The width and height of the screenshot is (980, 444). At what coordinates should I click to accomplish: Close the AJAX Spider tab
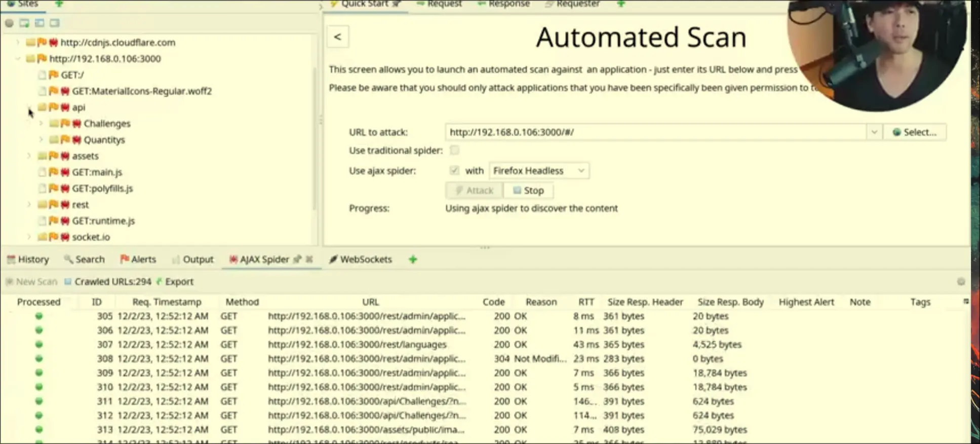(x=309, y=259)
